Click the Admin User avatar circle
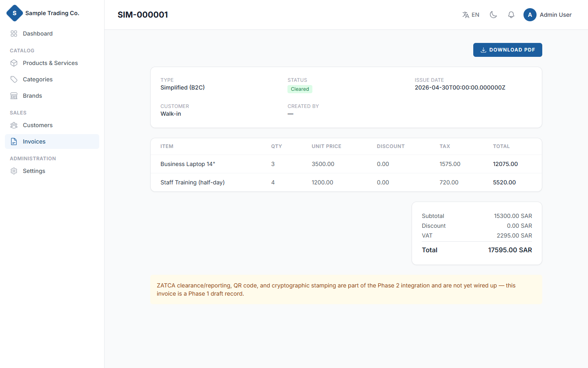The width and height of the screenshot is (588, 368). (530, 15)
